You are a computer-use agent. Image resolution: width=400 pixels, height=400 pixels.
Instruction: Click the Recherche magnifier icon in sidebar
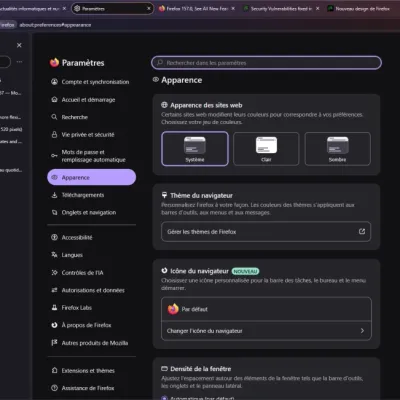point(54,117)
